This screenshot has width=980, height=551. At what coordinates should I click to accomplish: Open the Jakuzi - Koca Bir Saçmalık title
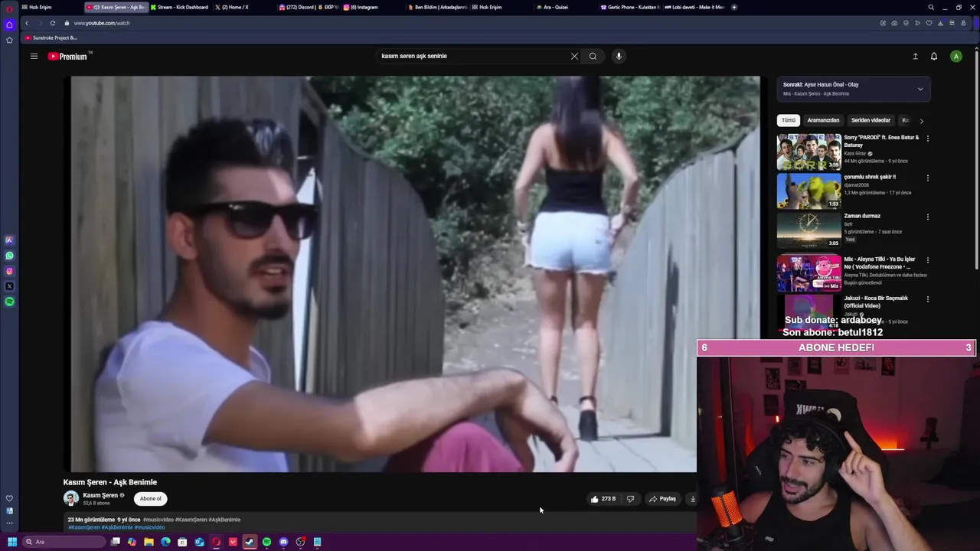pyautogui.click(x=876, y=302)
